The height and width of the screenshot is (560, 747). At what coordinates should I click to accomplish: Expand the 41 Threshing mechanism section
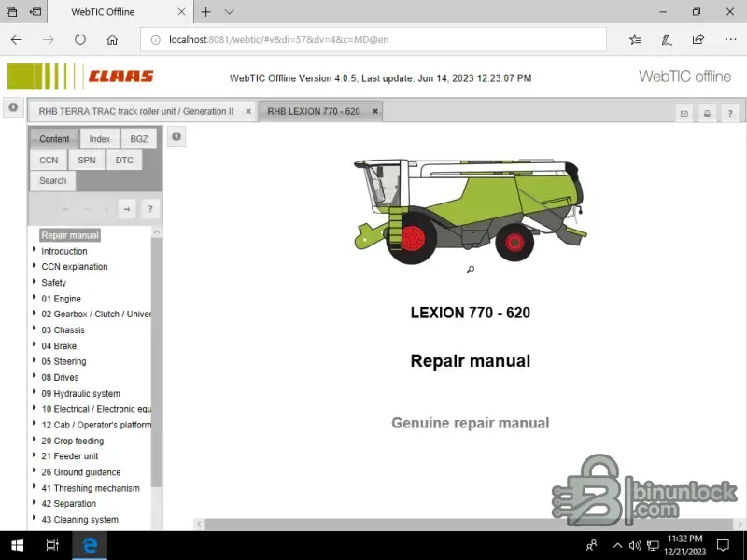coord(35,487)
